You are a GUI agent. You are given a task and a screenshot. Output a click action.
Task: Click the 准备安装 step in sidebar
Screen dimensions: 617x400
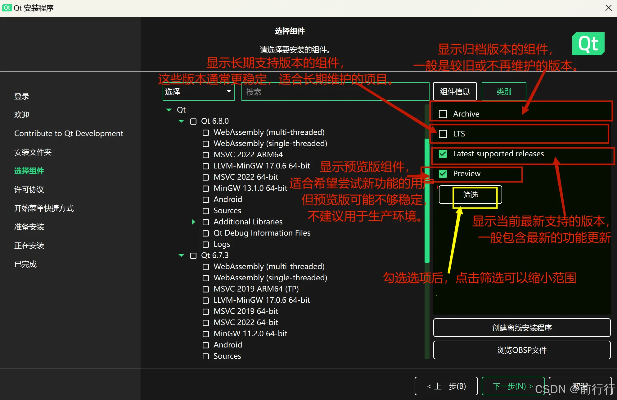29,227
